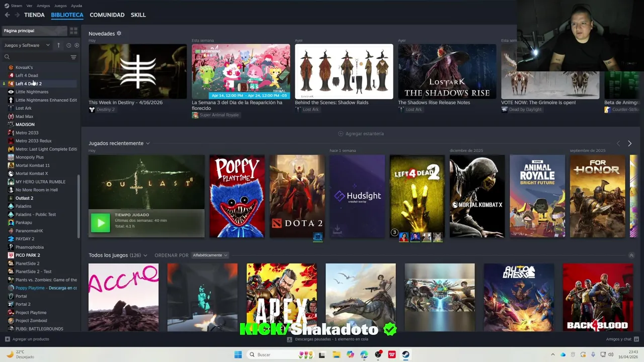Expand the Juegos y Software dropdown
This screenshot has width=644, height=362.
27,45
